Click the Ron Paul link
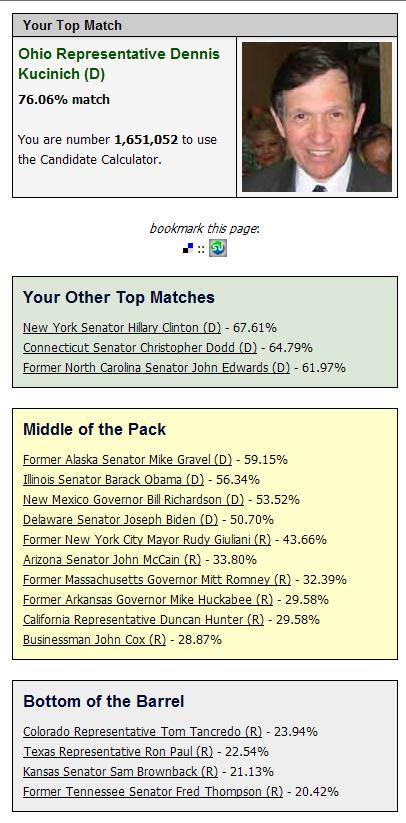The height and width of the screenshot is (823, 406). 118,752
